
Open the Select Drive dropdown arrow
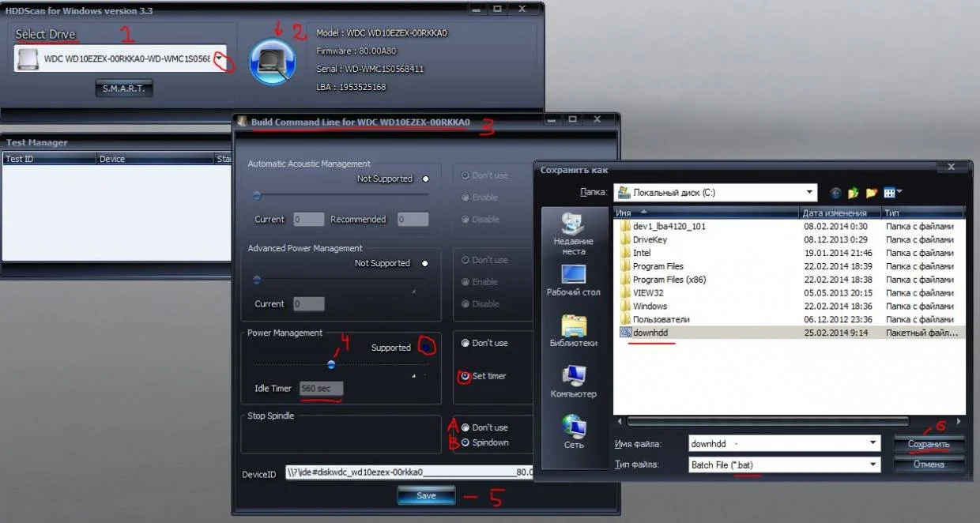[219, 59]
